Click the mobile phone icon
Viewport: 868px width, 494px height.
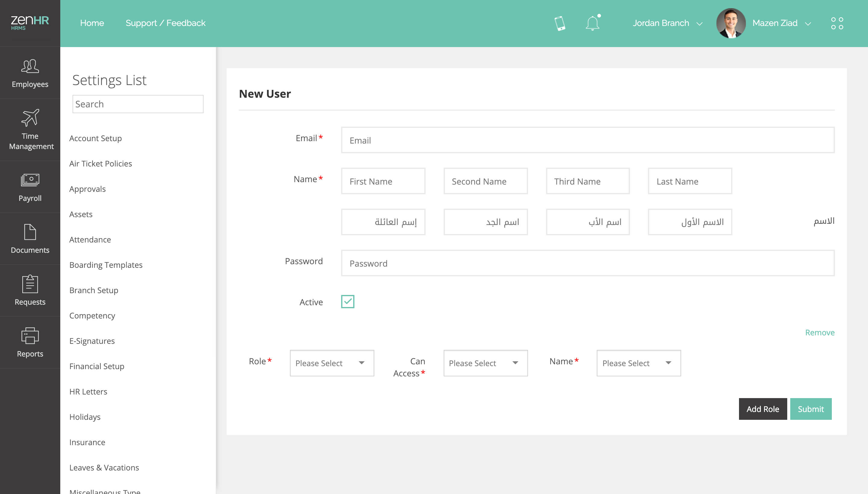coord(559,24)
